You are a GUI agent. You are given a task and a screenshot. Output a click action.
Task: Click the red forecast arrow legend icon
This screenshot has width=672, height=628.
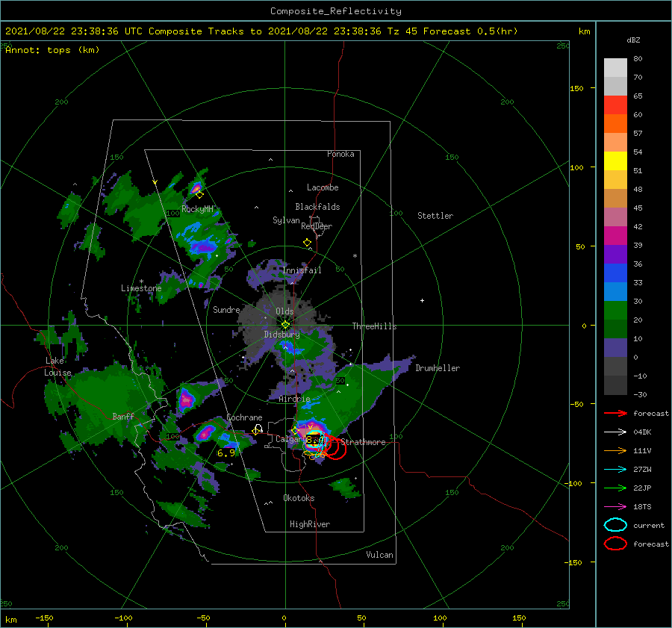615,413
